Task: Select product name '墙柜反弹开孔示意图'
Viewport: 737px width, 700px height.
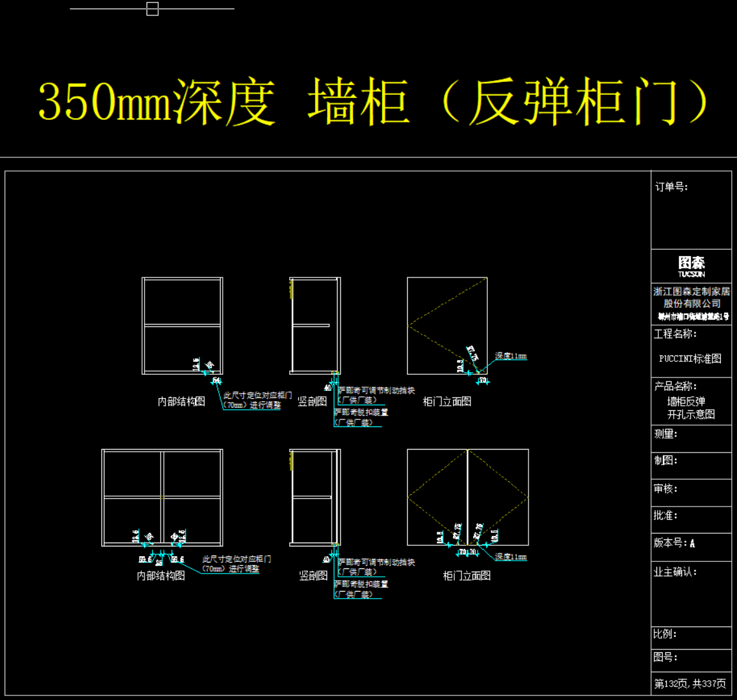Action: pos(691,408)
